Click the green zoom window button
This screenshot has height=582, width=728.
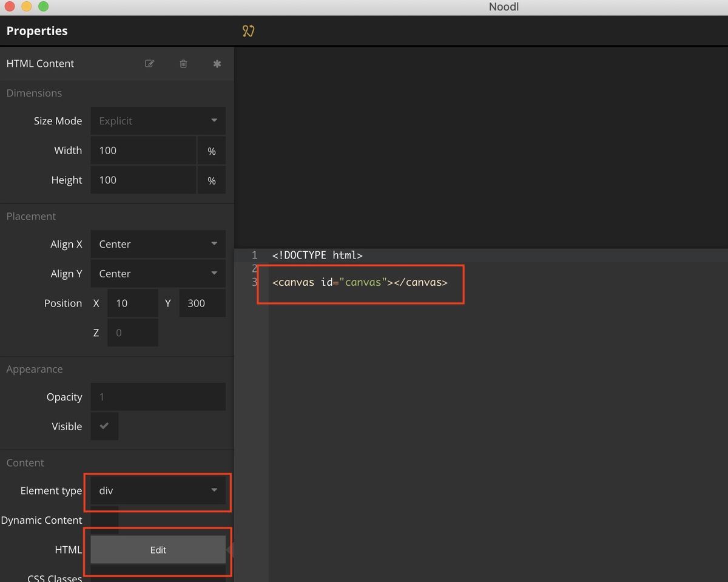tap(43, 7)
